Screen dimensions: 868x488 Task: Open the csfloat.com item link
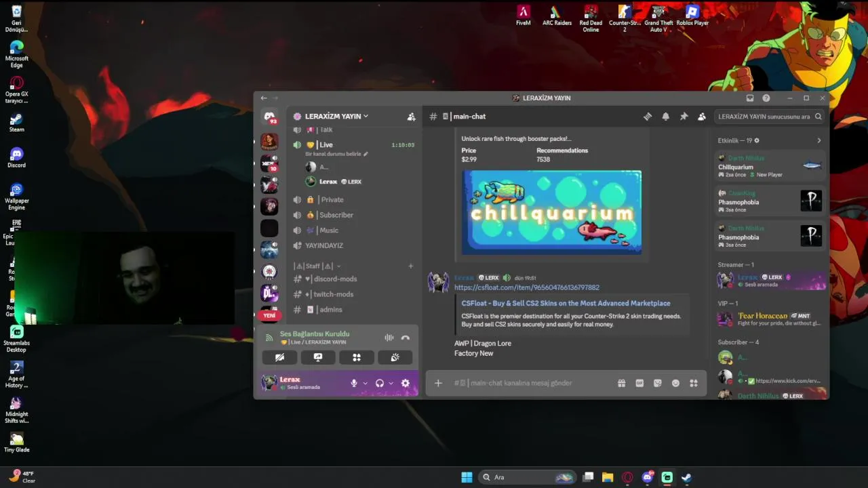(527, 287)
